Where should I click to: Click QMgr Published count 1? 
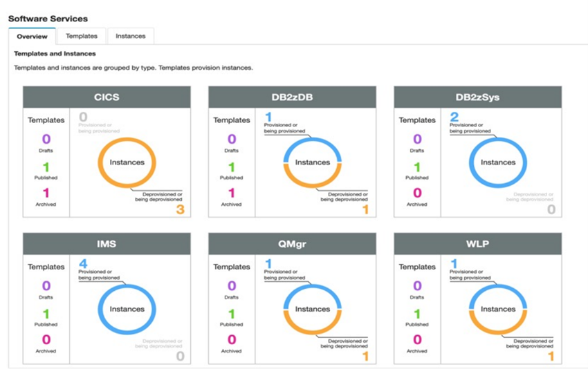tap(231, 314)
